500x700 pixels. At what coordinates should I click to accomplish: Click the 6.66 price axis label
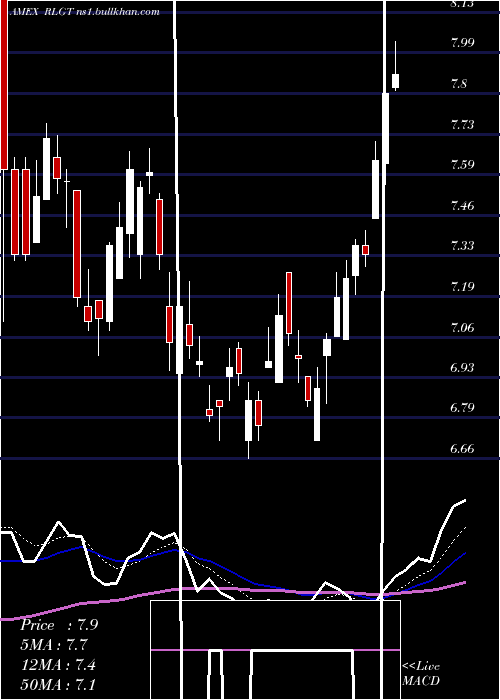(x=463, y=448)
